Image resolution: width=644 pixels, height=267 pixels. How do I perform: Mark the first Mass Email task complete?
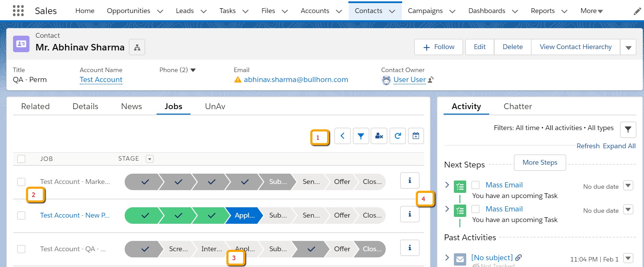click(475, 185)
